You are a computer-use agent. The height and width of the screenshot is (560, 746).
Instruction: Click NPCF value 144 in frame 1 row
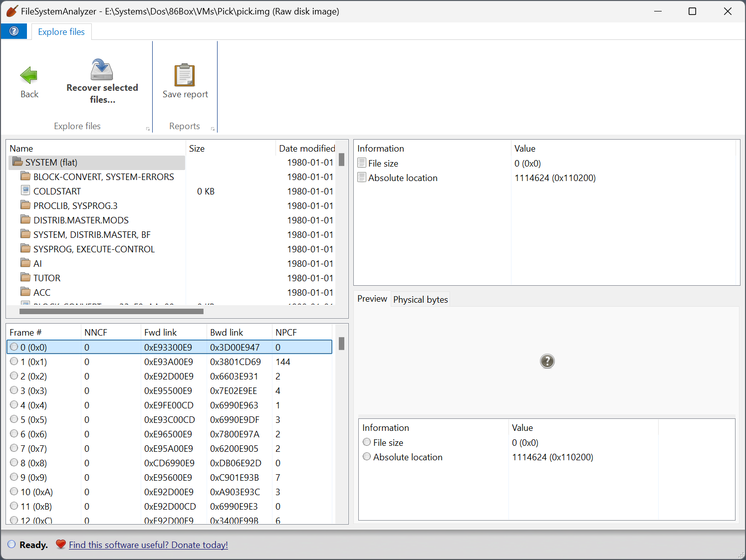click(283, 362)
